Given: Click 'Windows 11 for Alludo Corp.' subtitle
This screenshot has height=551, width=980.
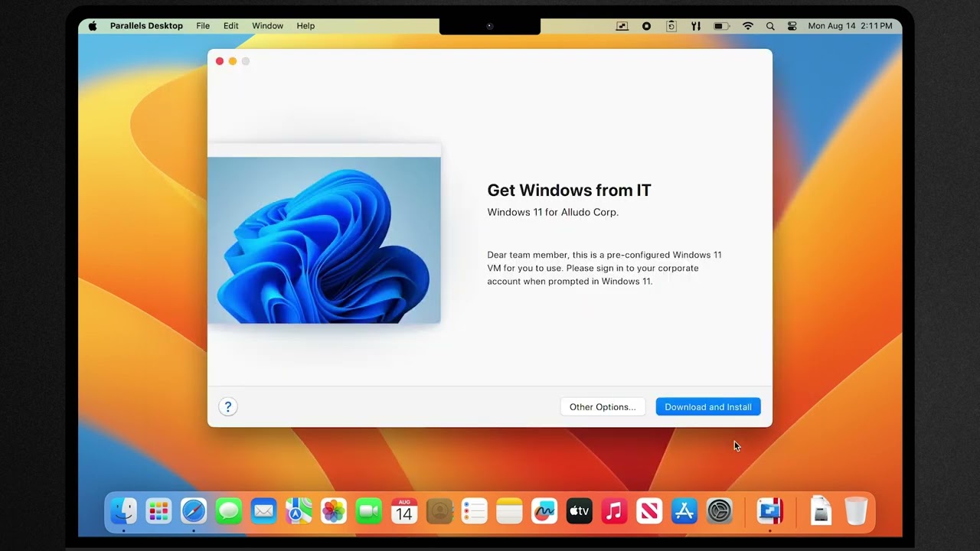Looking at the screenshot, I should click(x=553, y=212).
